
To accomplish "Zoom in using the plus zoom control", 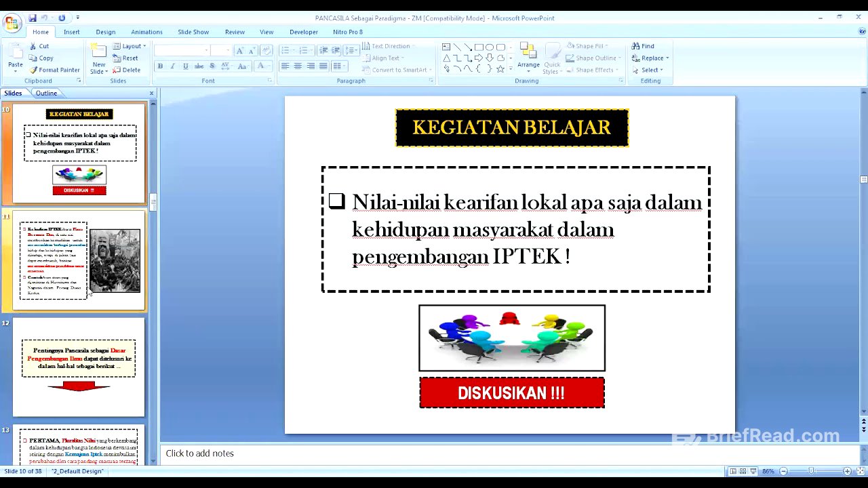I will (x=846, y=470).
